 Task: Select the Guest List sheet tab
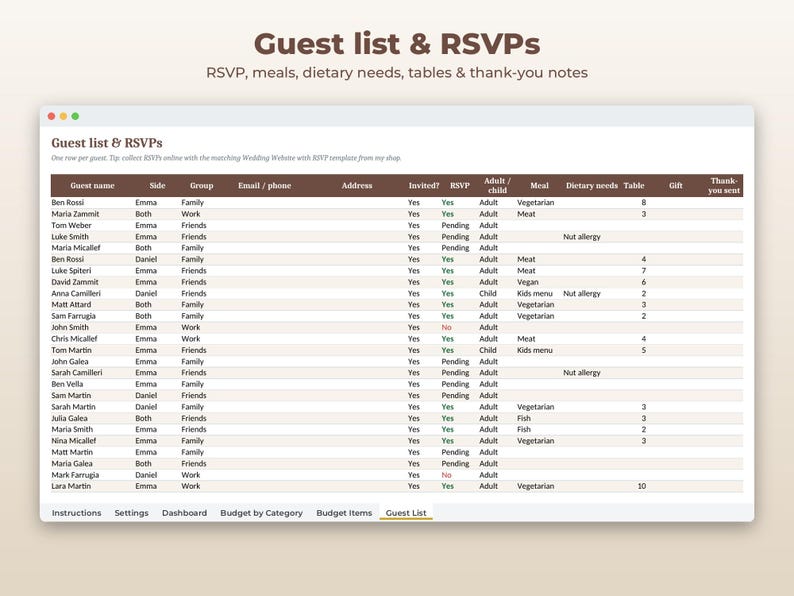point(406,513)
